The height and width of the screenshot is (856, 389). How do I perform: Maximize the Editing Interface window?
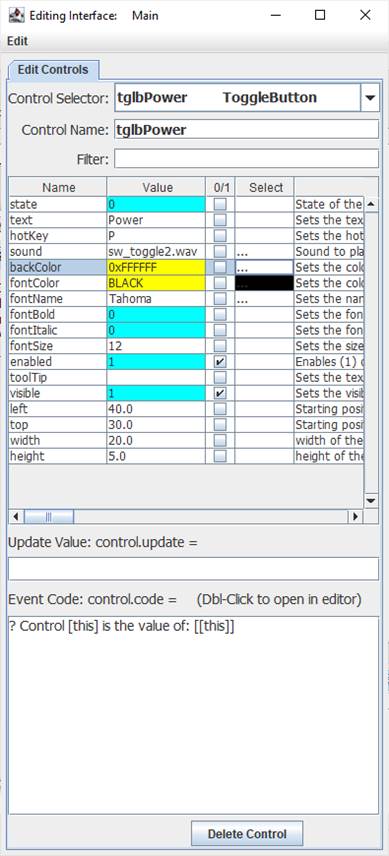pos(320,15)
